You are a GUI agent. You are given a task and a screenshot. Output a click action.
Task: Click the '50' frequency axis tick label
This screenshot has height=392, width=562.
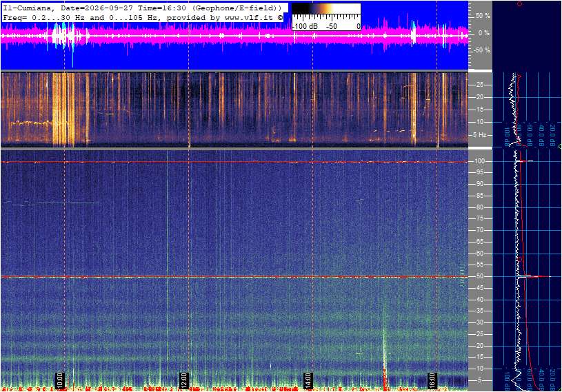click(x=479, y=276)
